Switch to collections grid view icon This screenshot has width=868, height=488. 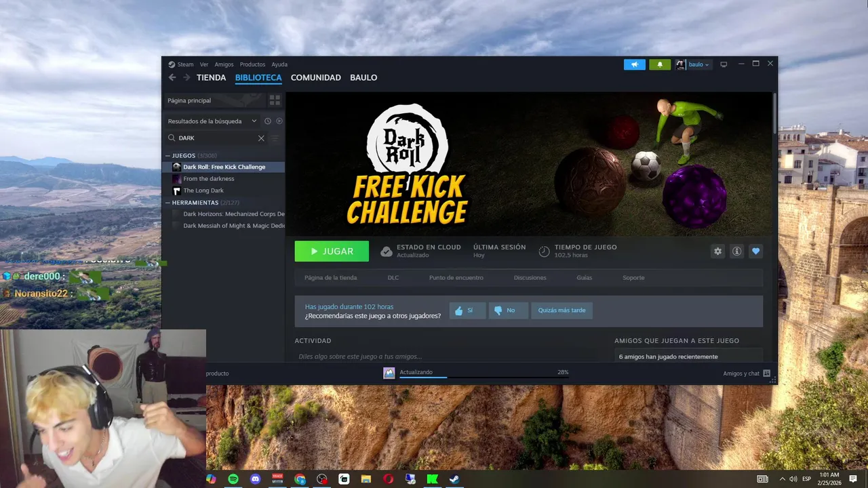(275, 100)
